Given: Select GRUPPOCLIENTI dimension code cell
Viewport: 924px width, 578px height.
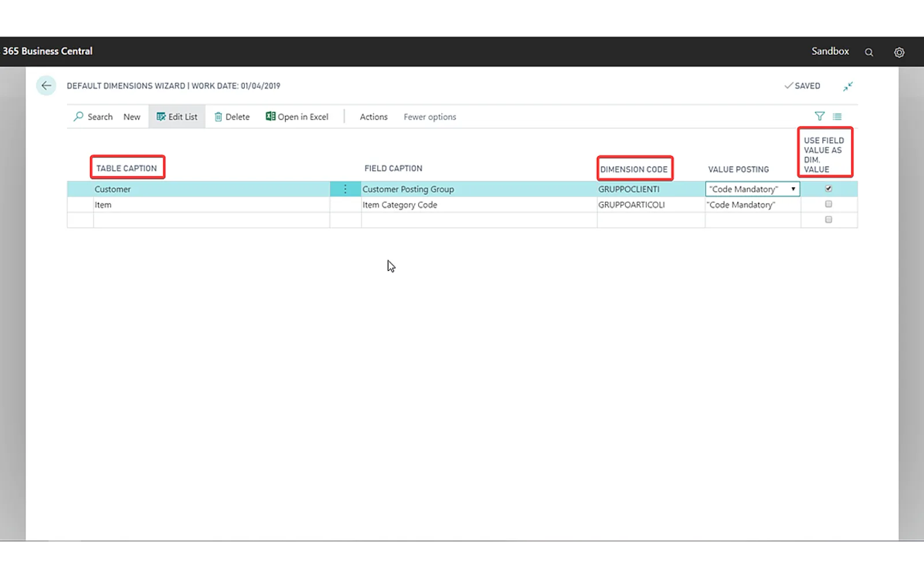Looking at the screenshot, I should click(651, 189).
